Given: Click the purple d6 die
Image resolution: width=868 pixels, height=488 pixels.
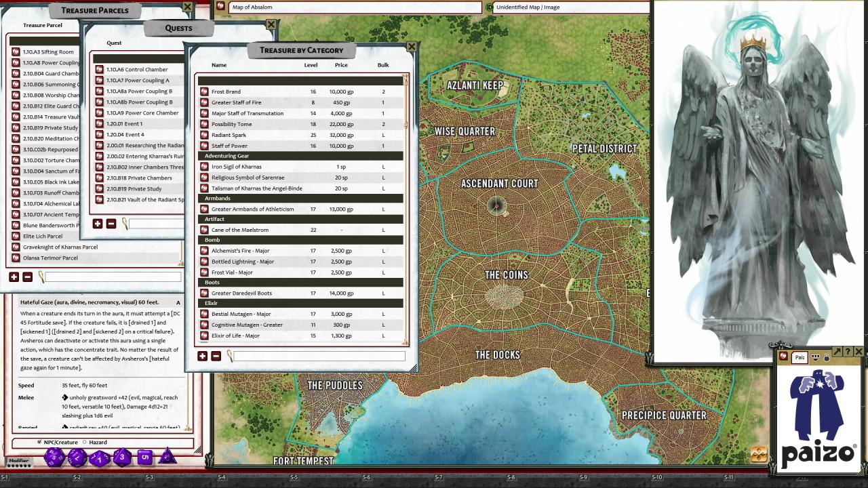Looking at the screenshot, I should [144, 457].
